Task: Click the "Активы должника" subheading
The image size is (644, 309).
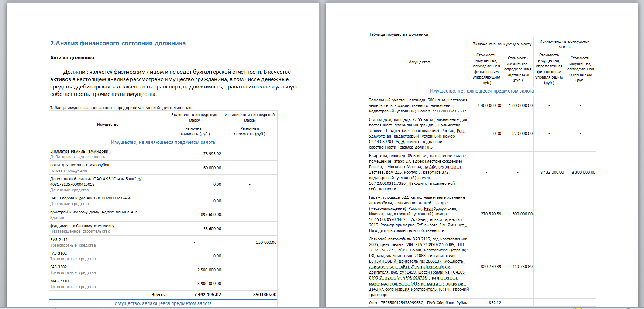Action: coord(72,58)
